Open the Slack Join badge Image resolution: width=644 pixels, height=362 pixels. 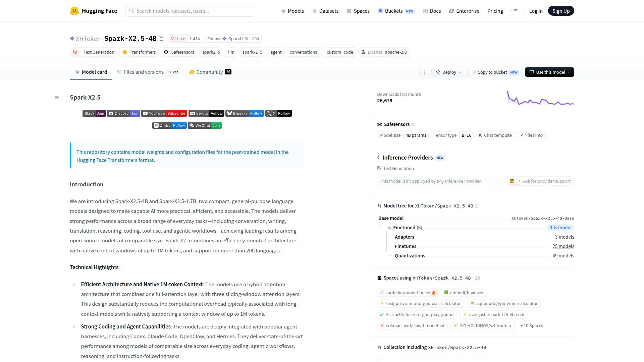[x=94, y=113]
